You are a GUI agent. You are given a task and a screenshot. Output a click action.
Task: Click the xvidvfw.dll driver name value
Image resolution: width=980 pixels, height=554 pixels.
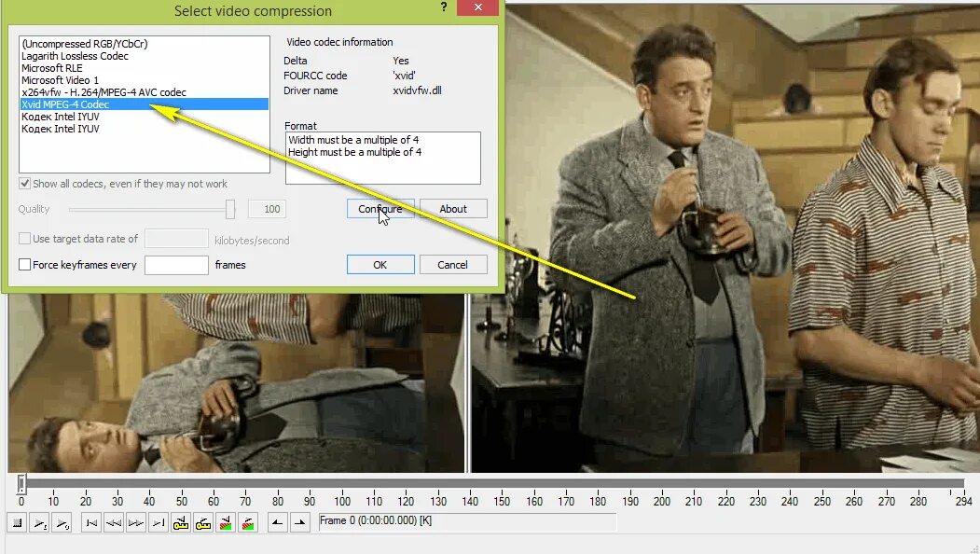[417, 90]
